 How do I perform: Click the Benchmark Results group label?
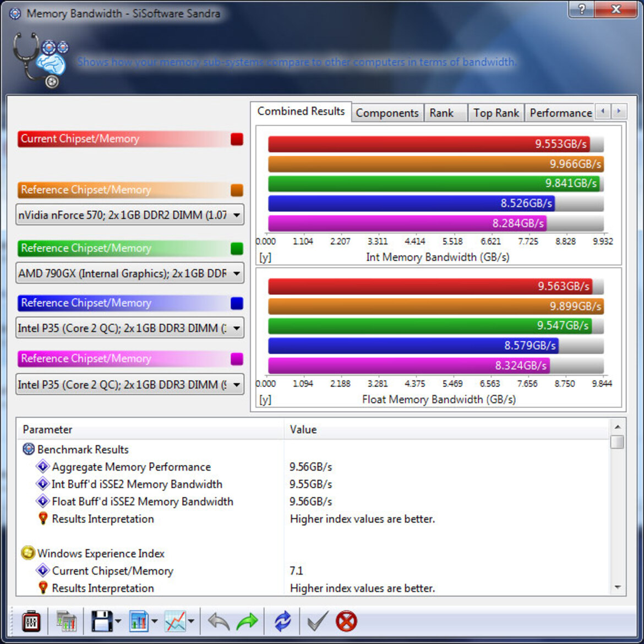click(83, 449)
